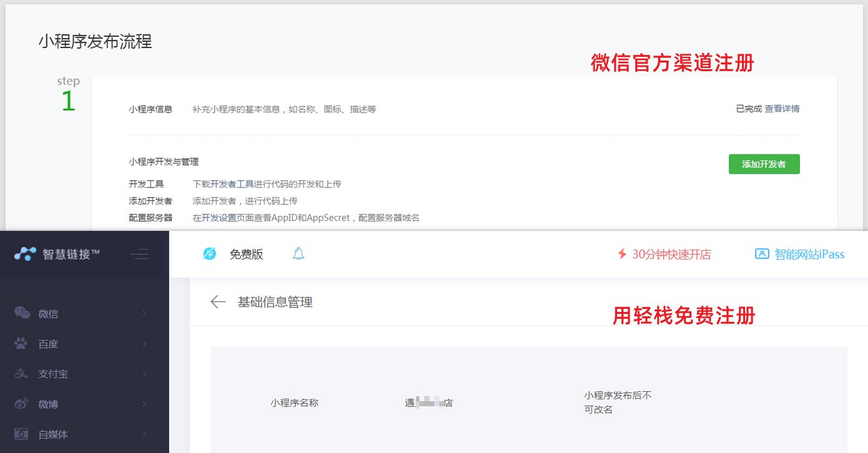Click the 智慧链接 logo icon
This screenshot has width=868, height=453.
point(25,254)
